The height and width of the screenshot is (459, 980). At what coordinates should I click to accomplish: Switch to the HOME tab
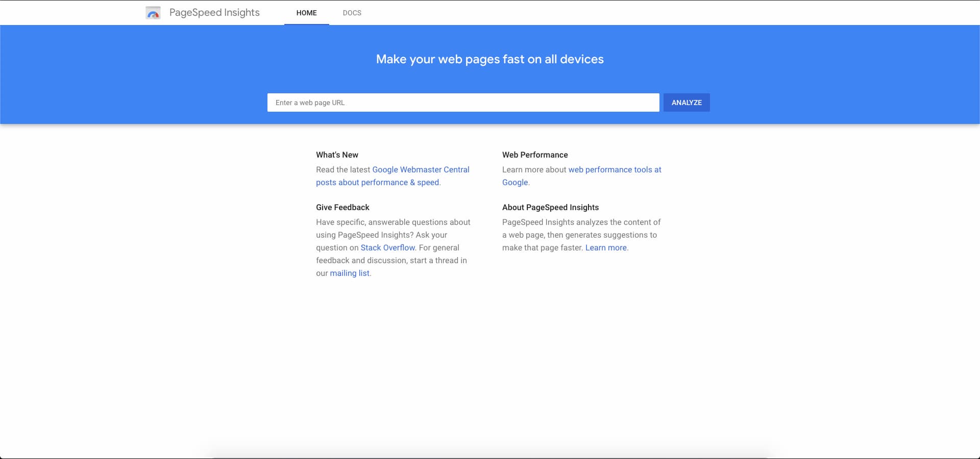(307, 13)
